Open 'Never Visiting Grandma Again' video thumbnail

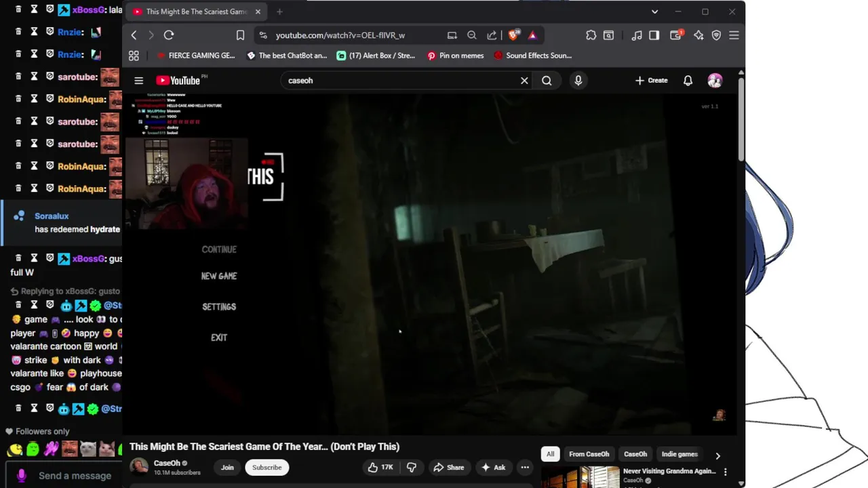click(580, 476)
